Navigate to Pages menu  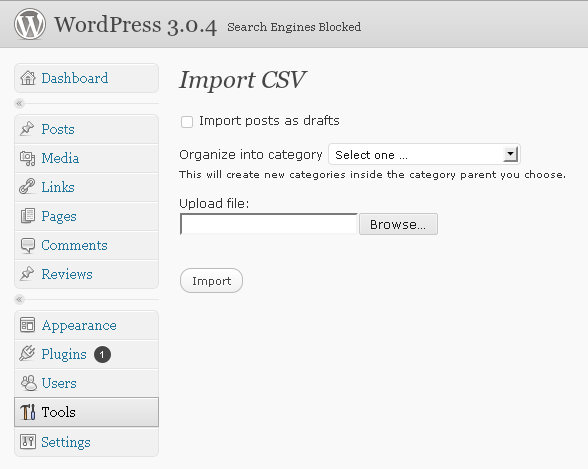coord(87,216)
